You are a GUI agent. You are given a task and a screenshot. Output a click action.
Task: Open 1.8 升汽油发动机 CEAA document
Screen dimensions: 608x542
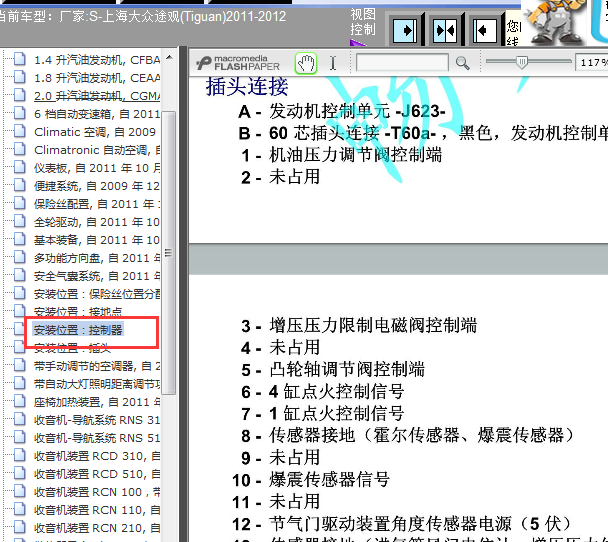[x=97, y=78]
